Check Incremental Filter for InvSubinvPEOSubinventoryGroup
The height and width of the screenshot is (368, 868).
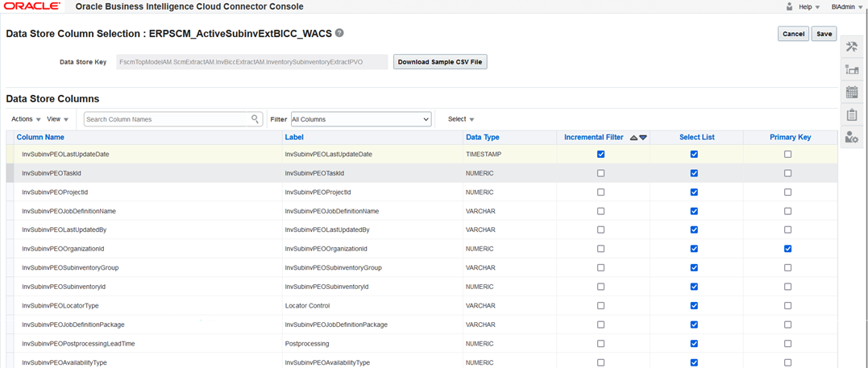pos(601,268)
